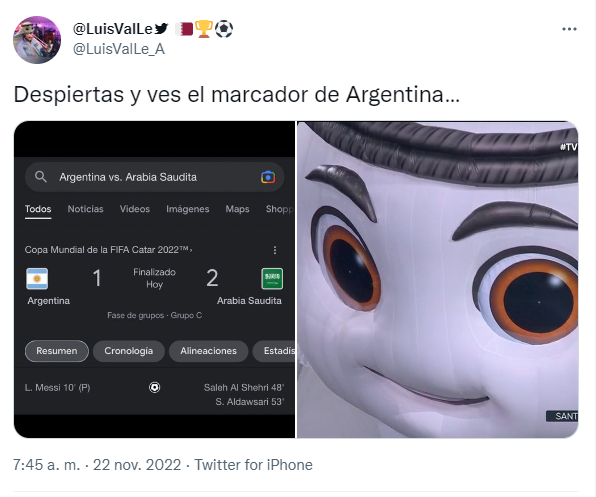Screen dimensions: 596x497
Task: Click the 7:45 a. m. 22 nov. 2022 timestamp
Action: (x=97, y=465)
